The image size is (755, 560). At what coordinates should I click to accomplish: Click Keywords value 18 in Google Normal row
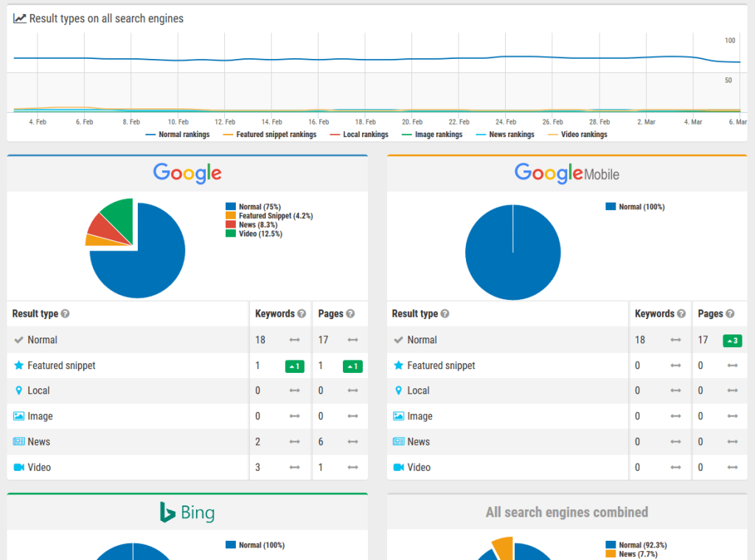tap(260, 340)
